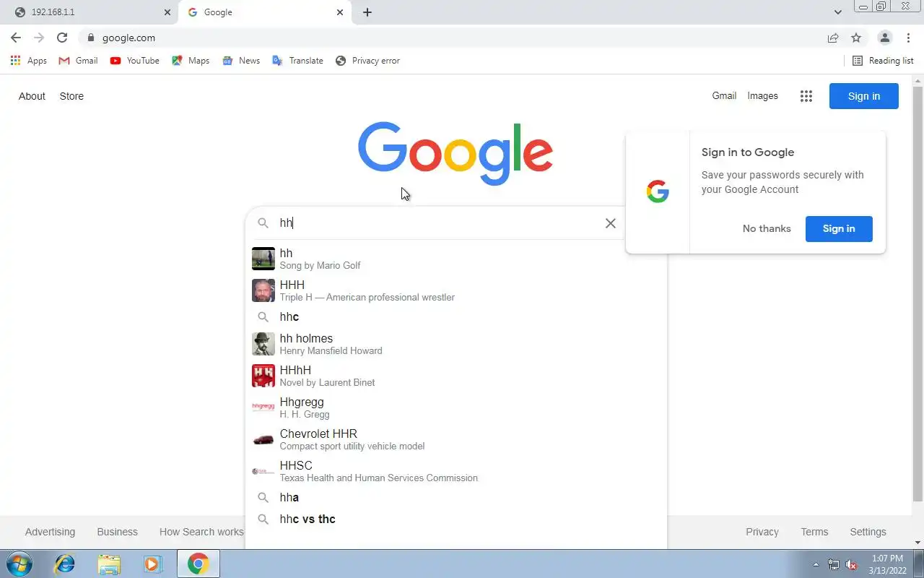
Task: Select the HHSC suggestion
Action: [456, 471]
